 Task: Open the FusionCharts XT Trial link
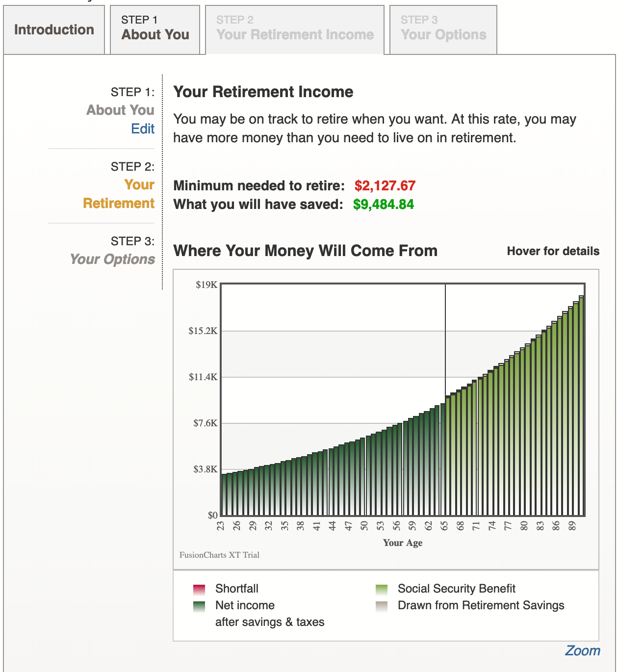[x=219, y=555]
